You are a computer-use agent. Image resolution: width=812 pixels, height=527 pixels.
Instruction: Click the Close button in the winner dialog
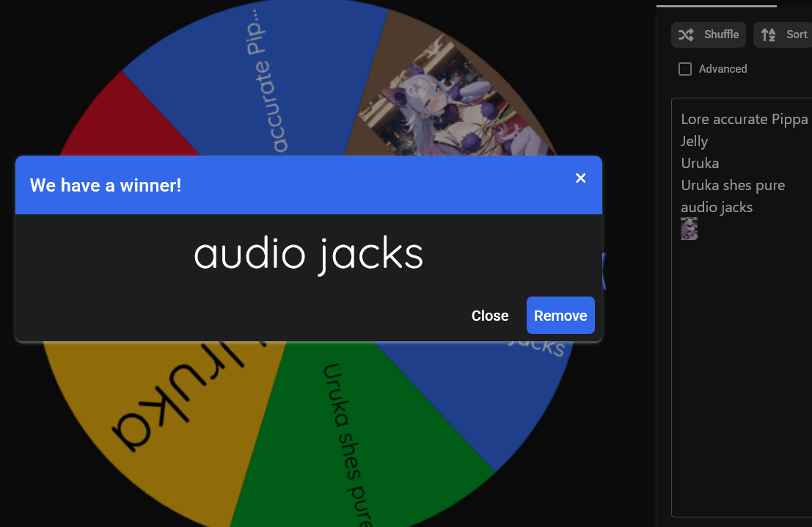[490, 316]
